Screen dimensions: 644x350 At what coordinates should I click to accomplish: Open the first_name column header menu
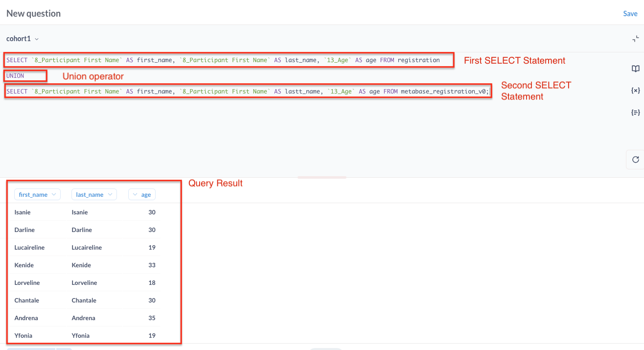[37, 194]
